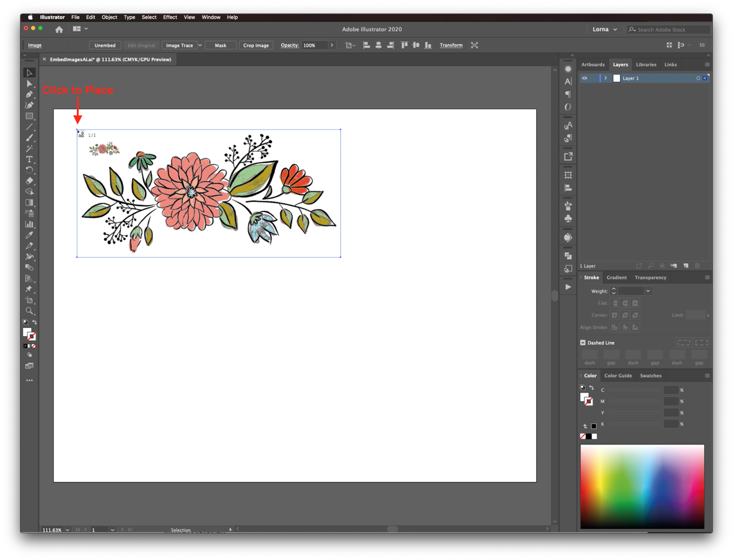Open the Pathfinder panel icon
Screen dimensions: 733x560
(x=568, y=256)
